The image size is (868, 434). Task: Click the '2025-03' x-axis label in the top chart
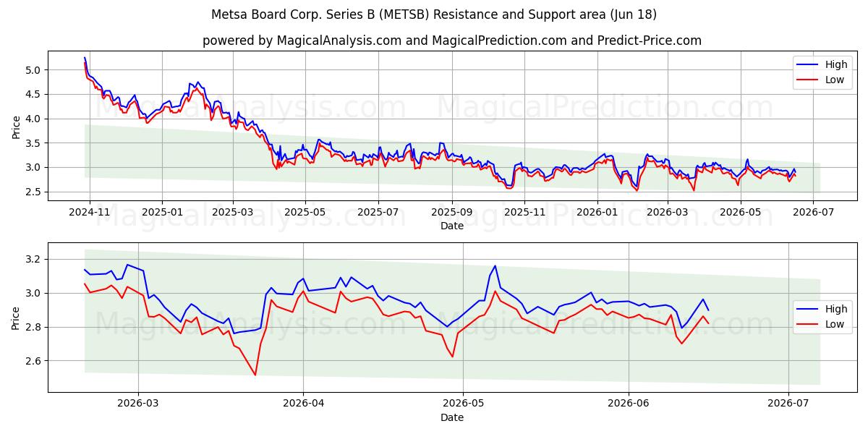pyautogui.click(x=233, y=212)
